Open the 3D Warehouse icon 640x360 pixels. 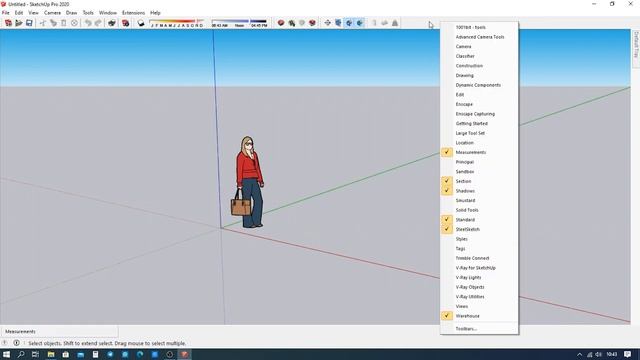point(281,23)
